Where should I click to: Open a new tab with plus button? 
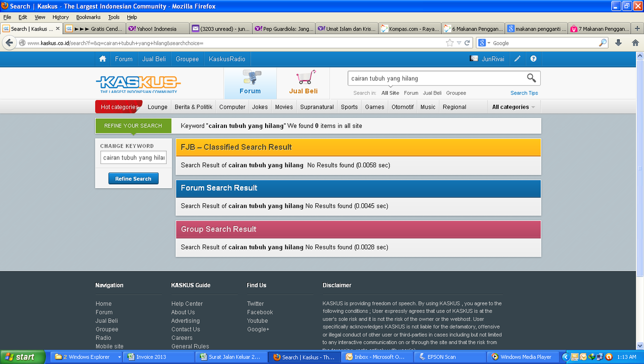[x=638, y=29]
